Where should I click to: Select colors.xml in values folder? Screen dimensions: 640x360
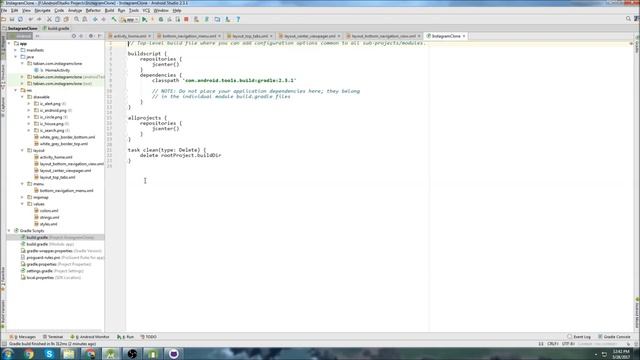point(49,211)
